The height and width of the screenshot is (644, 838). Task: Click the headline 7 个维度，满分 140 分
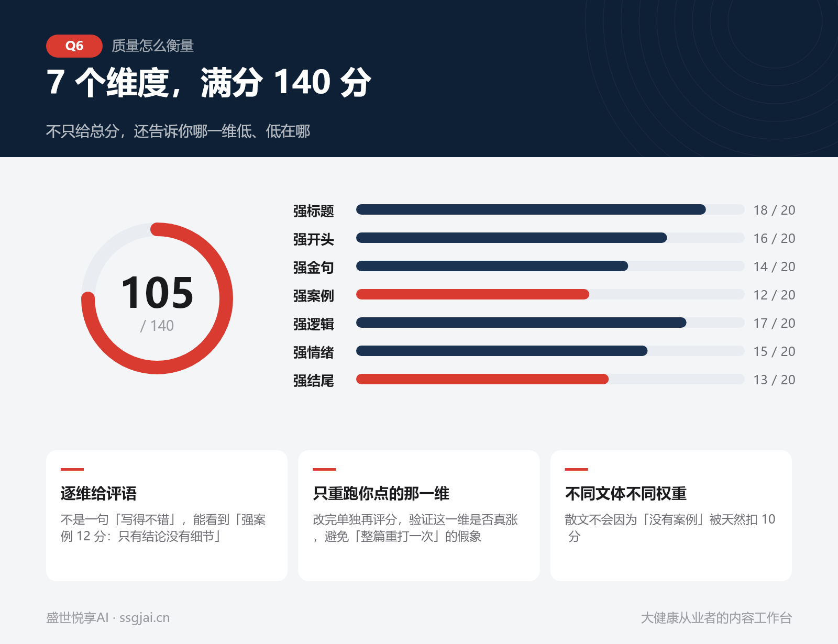(x=209, y=83)
